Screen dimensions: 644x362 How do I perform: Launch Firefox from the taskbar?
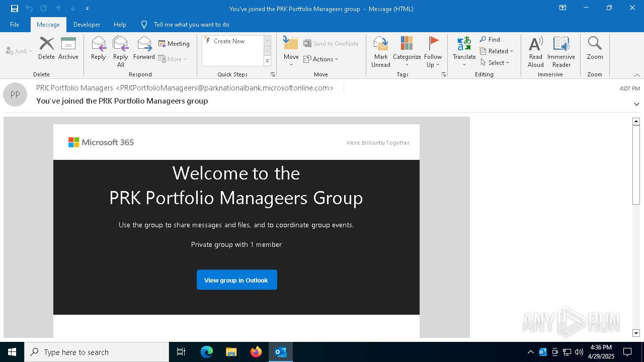pos(256,352)
